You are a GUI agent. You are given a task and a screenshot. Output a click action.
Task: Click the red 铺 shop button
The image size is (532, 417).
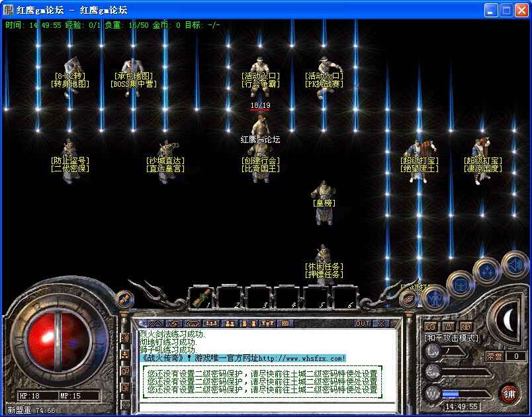point(509,394)
